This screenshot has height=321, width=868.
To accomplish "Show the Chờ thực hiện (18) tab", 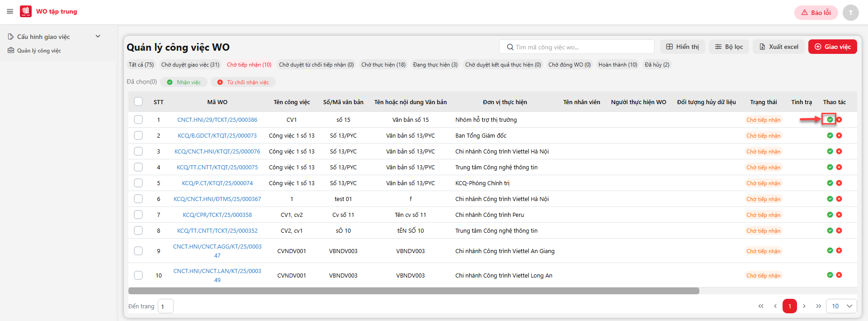I will 383,65.
